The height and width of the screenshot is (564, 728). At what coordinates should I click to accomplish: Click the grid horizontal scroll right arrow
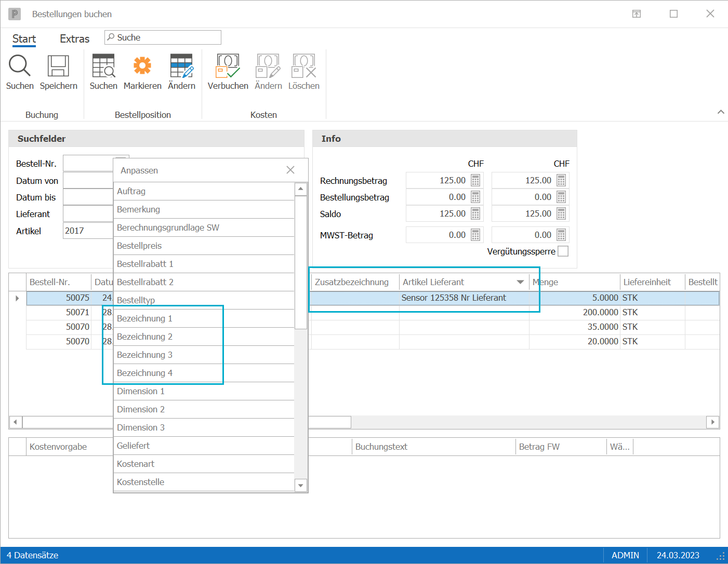713,422
